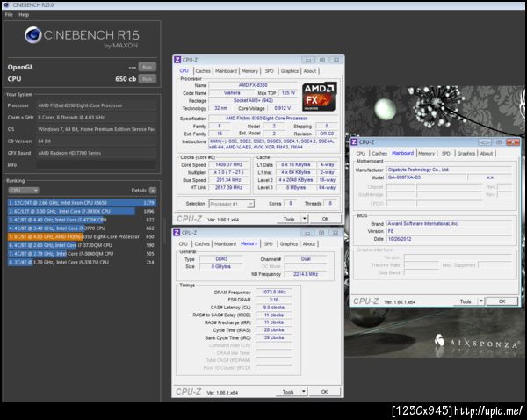Open Tools dropdown arrow in Mainboard CPU-Z window
The image size is (527, 420).
click(481, 301)
